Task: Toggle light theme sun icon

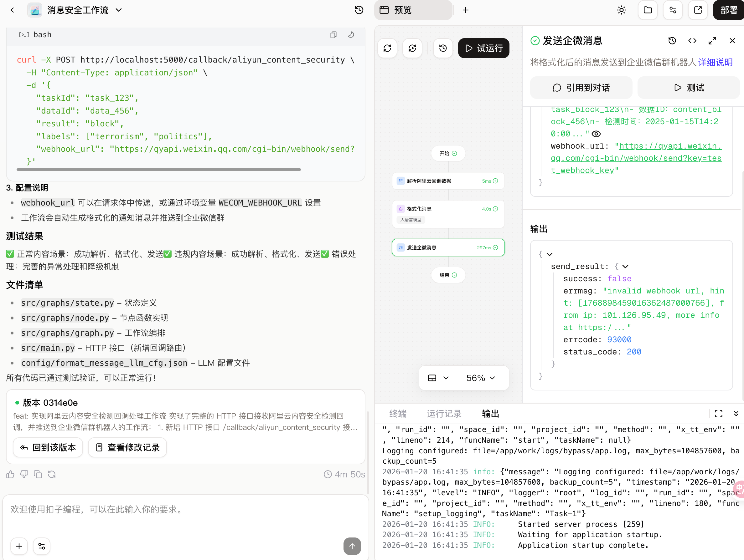Action: tap(621, 10)
